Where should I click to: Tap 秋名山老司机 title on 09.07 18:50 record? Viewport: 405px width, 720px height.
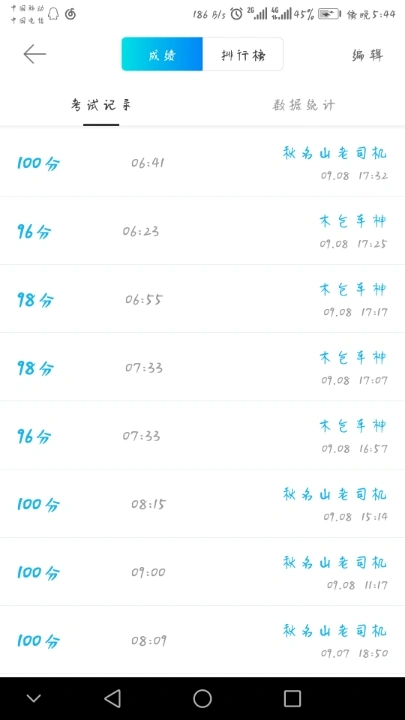click(335, 630)
